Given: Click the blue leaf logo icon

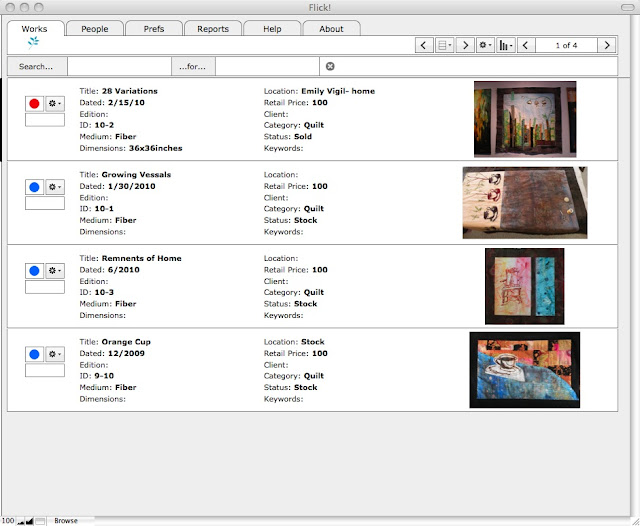Looking at the screenshot, I should tap(33, 42).
